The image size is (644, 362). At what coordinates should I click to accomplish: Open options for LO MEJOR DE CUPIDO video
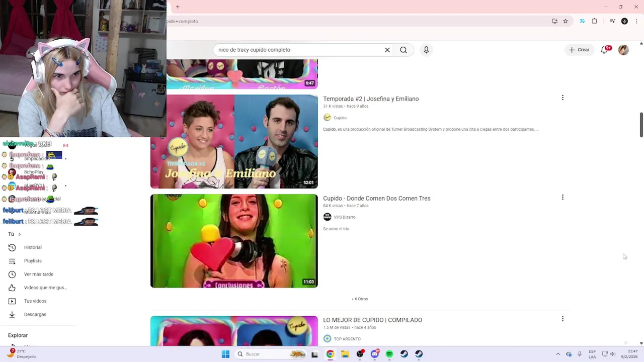click(x=562, y=319)
